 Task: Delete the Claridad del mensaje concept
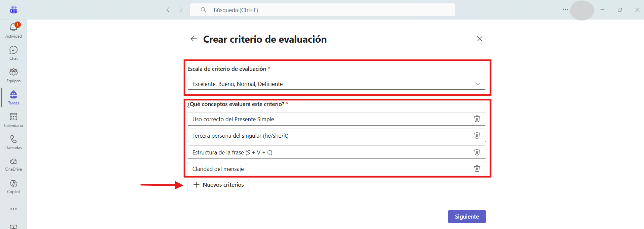point(477,169)
